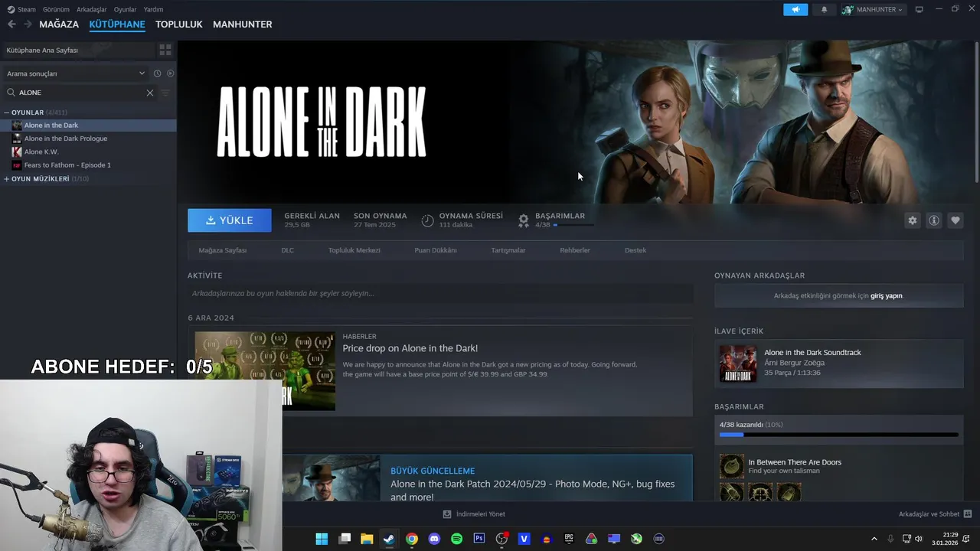Screen dimensions: 980x551
Task: Open the grid collections view icon
Action: (165, 50)
